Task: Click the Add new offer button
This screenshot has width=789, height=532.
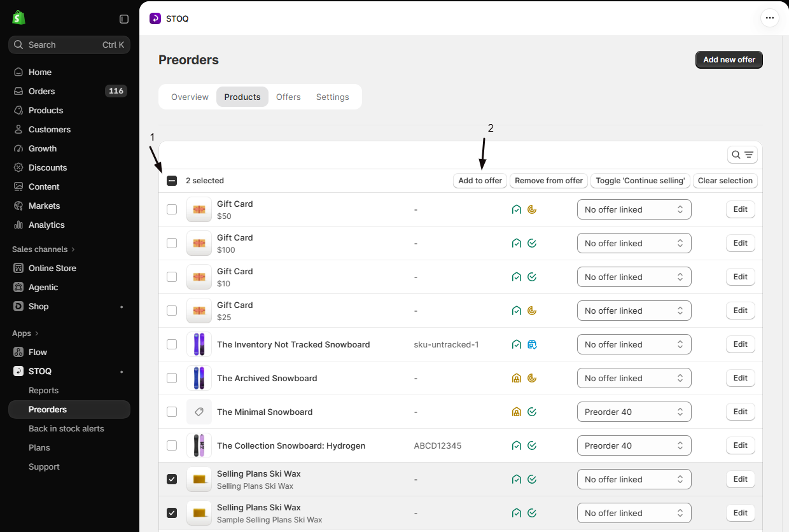Action: click(729, 60)
